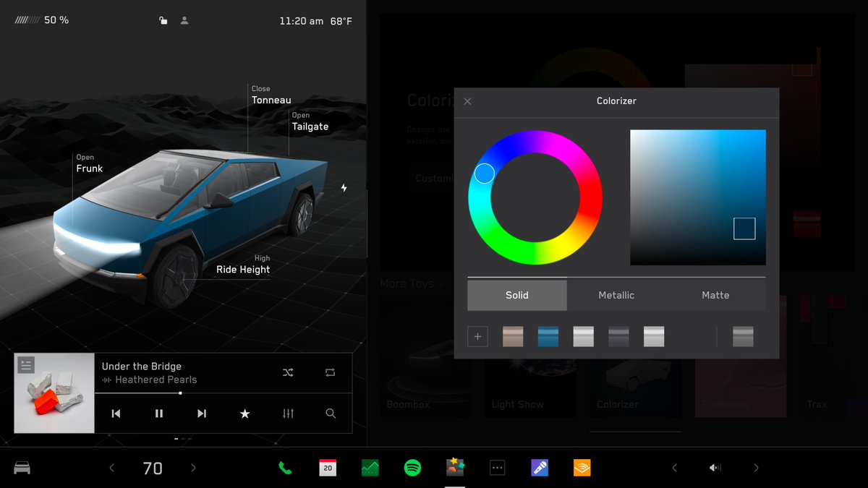Open media search with the magnifier icon
Screen dimensions: 868x488
tap(331, 414)
